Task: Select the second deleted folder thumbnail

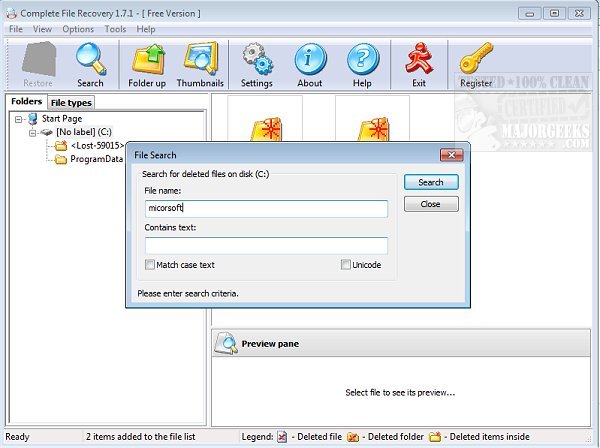Action: point(372,119)
